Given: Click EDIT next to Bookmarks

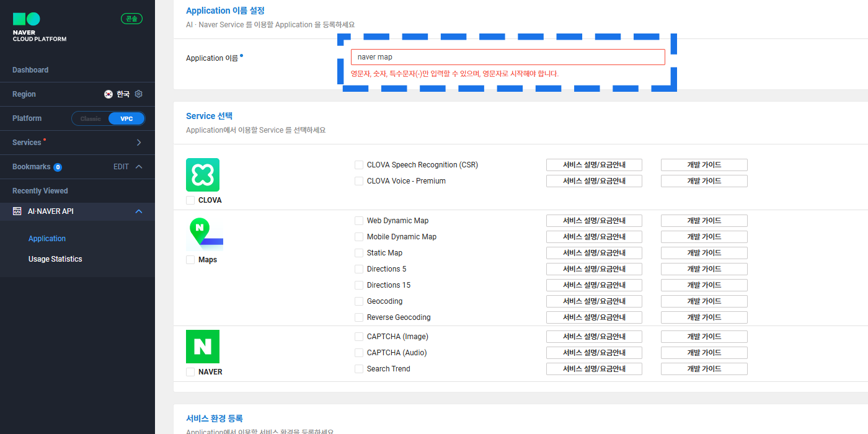Looking at the screenshot, I should 121,167.
